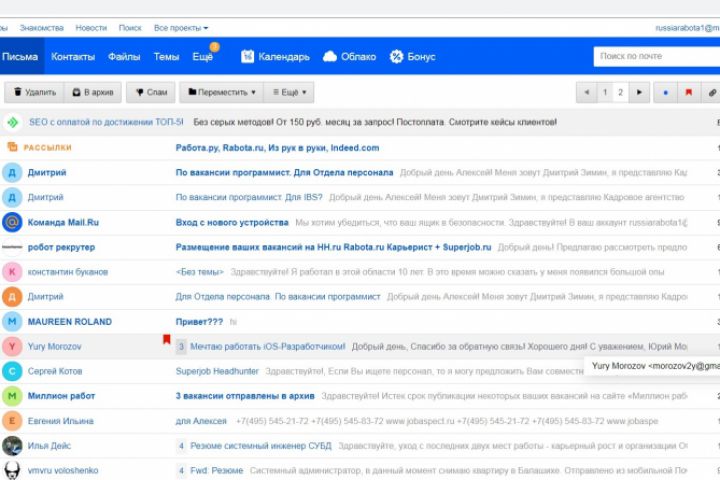This screenshot has width=720, height=480.
Task: Open the SEO с оплатой advertisement link
Action: [106, 122]
